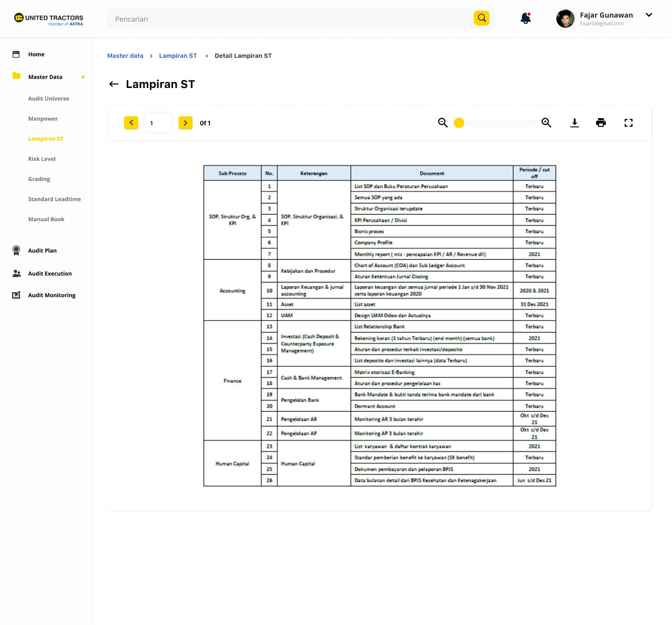Expand the Fajar Gunawan user menu
The width and height of the screenshot is (672, 625).
point(649,15)
